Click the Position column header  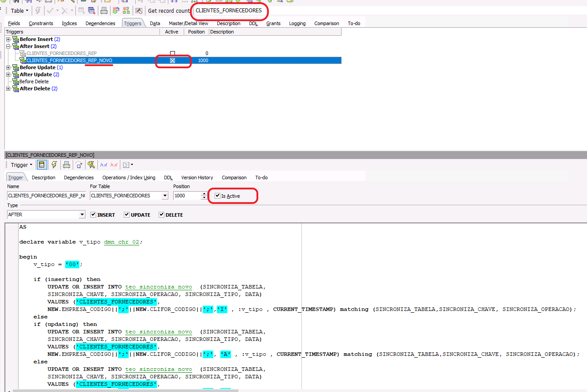coord(197,32)
